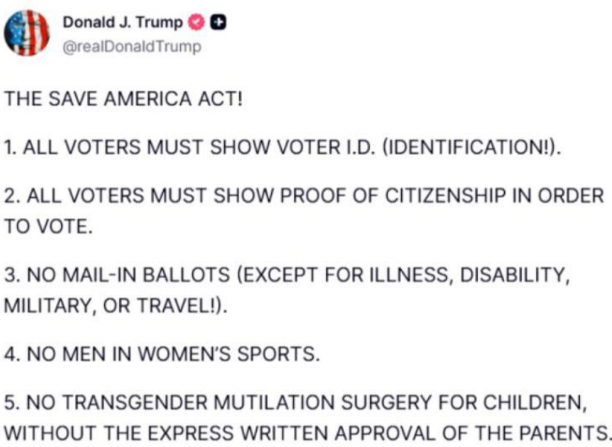Open the flag-themed profile avatar
The image size is (612, 447).
click(28, 33)
